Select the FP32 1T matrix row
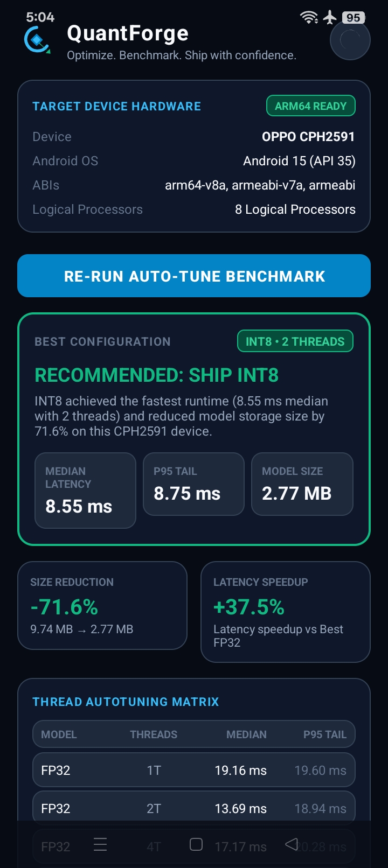388x868 pixels. point(194,771)
